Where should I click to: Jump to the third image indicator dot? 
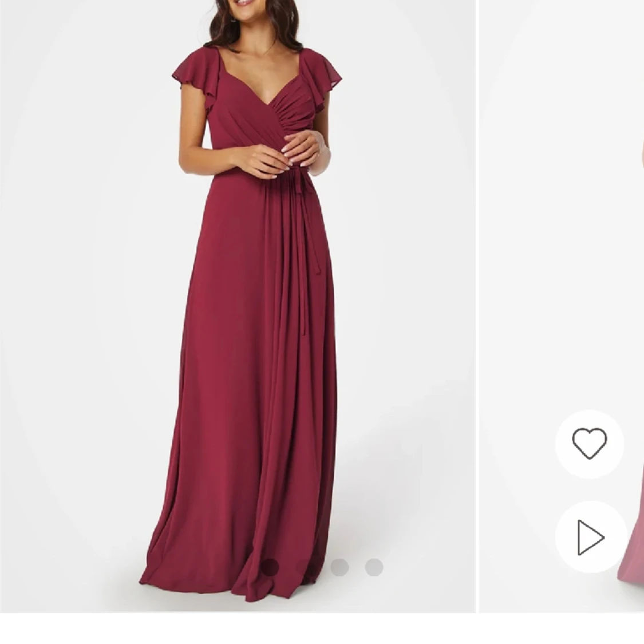tap(339, 567)
